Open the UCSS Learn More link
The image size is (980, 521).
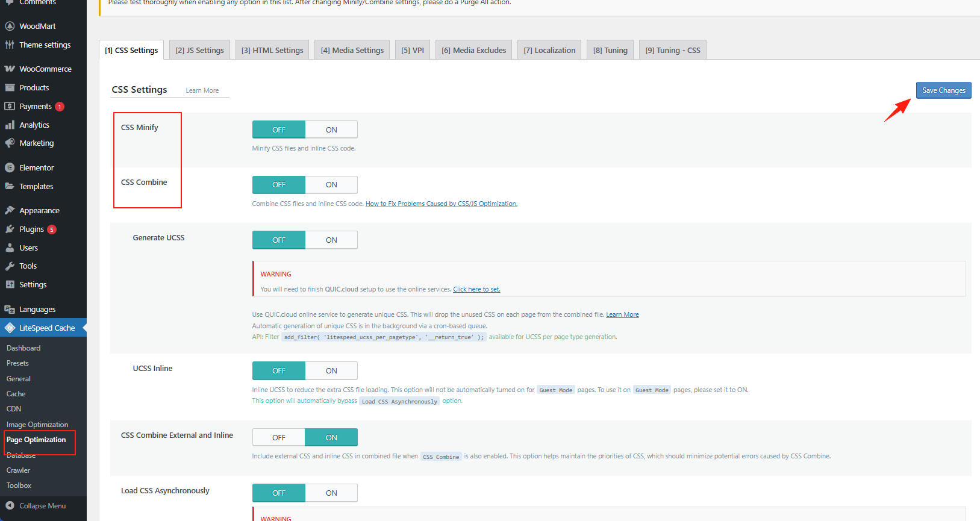point(622,314)
